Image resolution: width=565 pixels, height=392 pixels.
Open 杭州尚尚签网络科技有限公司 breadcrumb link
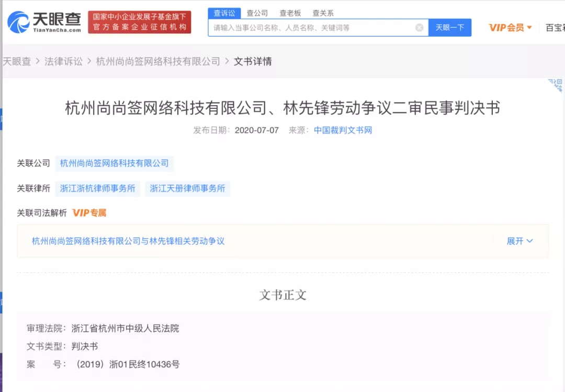tap(158, 61)
